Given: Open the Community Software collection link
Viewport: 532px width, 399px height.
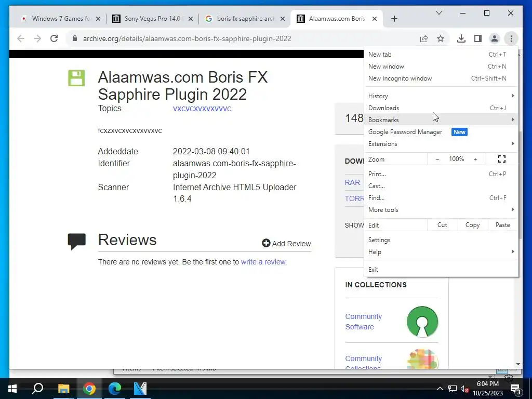Looking at the screenshot, I should pyautogui.click(x=363, y=322).
